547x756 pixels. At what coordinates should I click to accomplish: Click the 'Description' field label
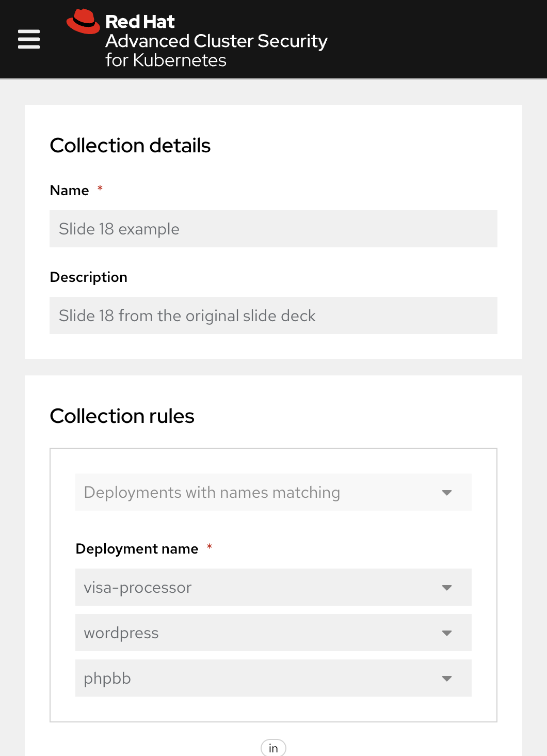coord(89,277)
